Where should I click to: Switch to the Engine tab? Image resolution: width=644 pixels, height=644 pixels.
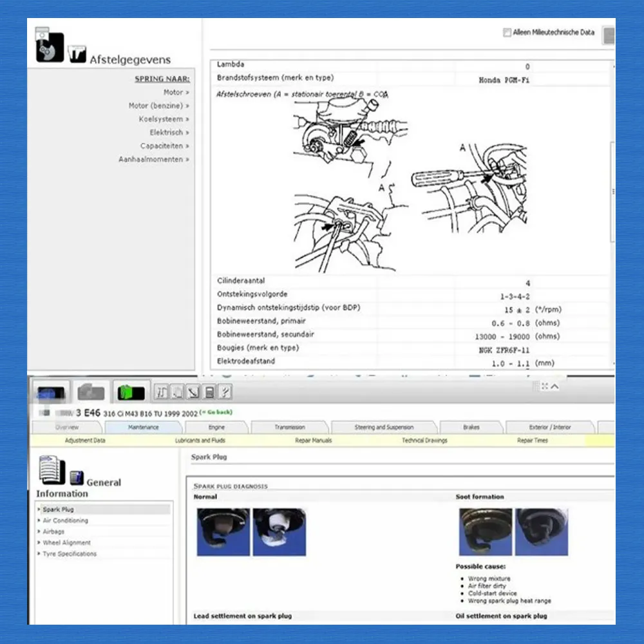pyautogui.click(x=216, y=427)
